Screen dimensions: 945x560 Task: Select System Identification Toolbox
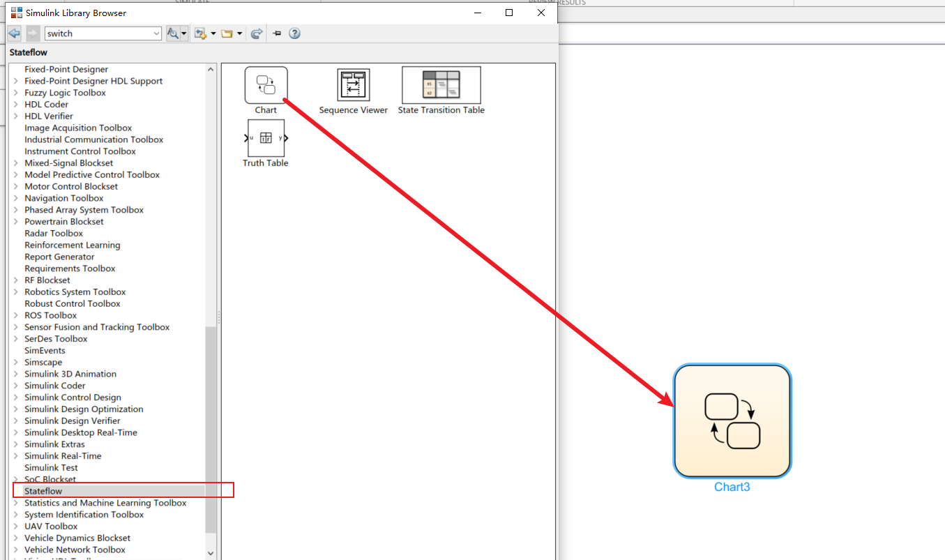point(84,515)
